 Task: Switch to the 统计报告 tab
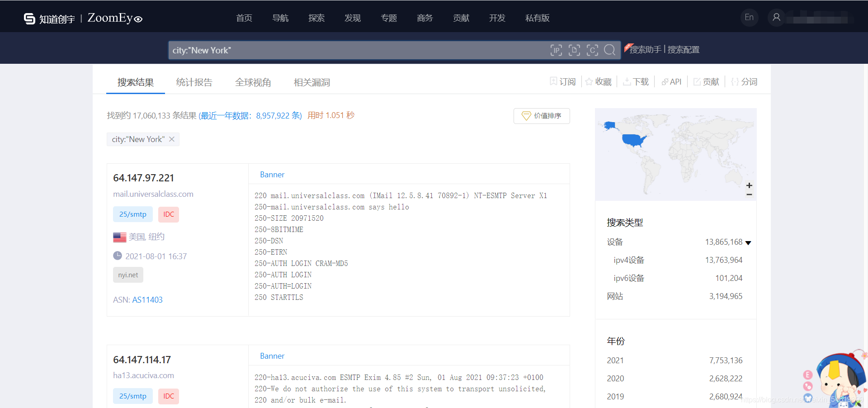click(x=194, y=82)
